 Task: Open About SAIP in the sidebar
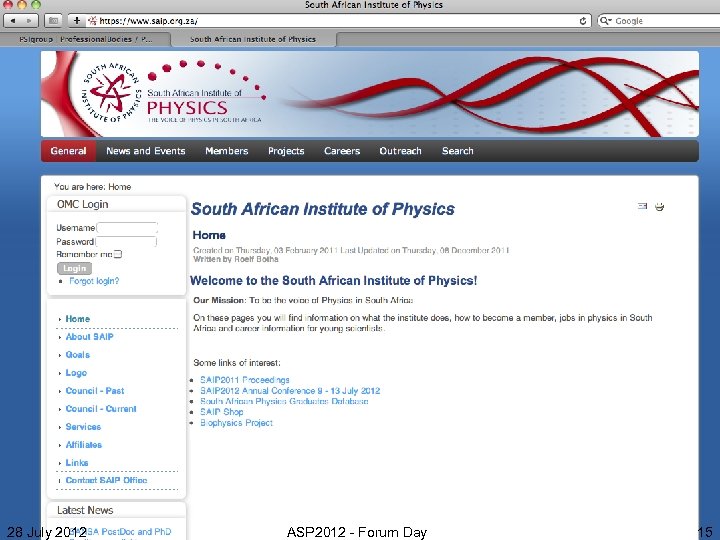pos(90,337)
